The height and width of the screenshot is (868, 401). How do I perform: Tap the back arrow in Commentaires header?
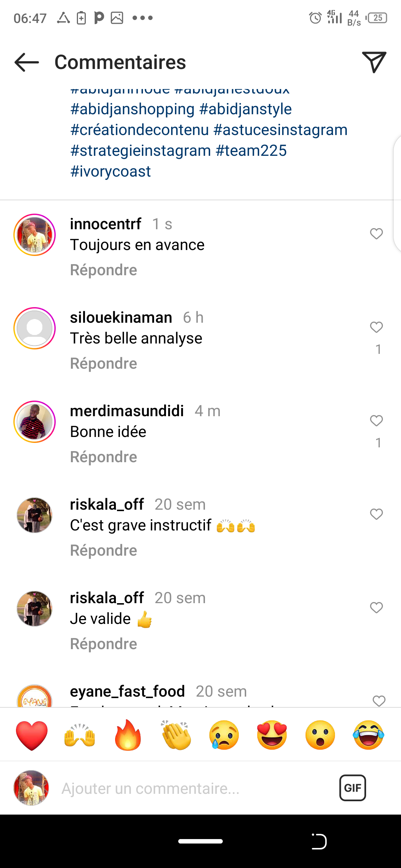(27, 62)
